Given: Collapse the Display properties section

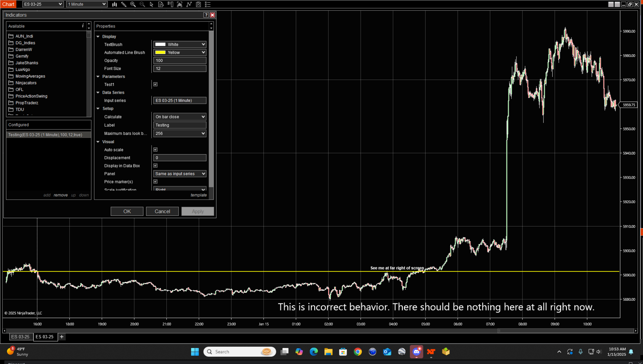Looking at the screenshot, I should pos(98,36).
